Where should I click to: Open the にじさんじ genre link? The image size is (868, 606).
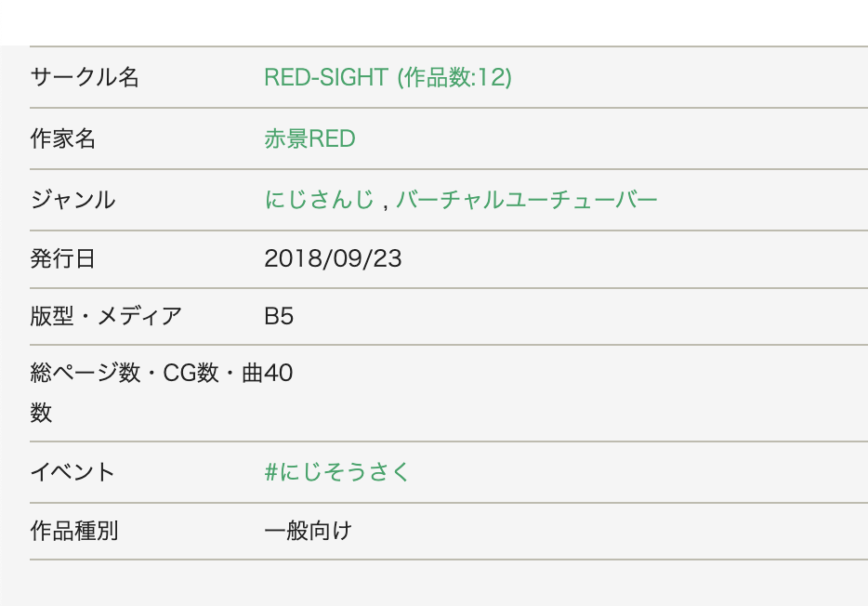coord(319,199)
